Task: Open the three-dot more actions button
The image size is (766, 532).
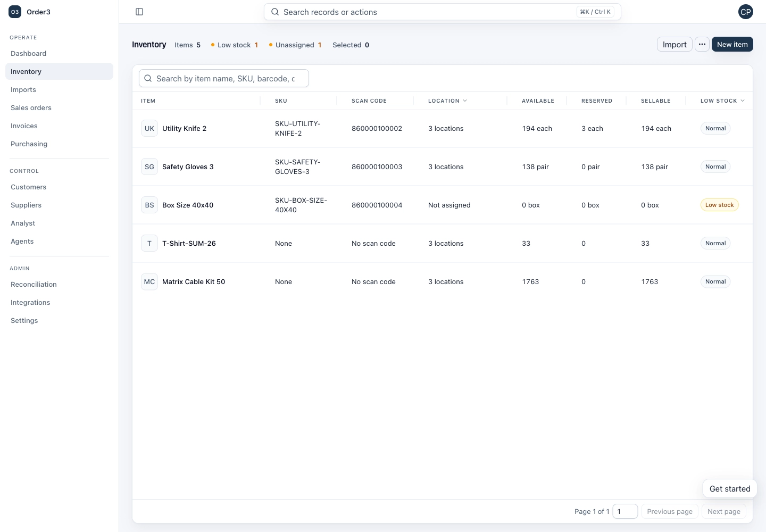Action: [702, 45]
